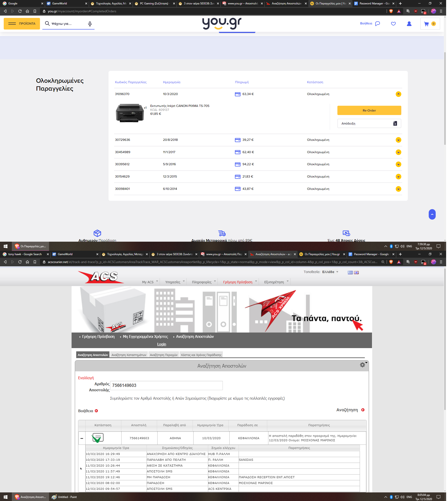Click the Εναλλαγή link
Viewport: 448px width, 501px height.
[86, 378]
